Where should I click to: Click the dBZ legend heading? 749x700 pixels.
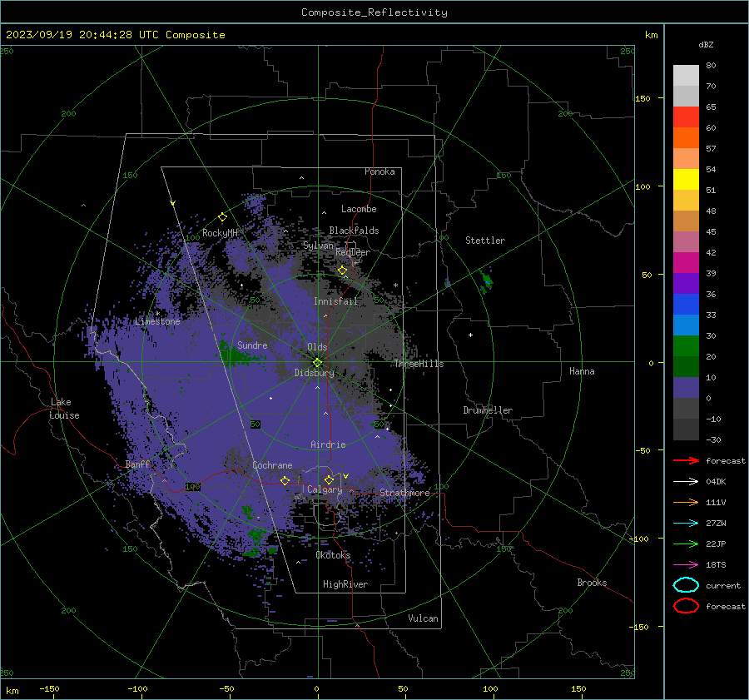[706, 44]
